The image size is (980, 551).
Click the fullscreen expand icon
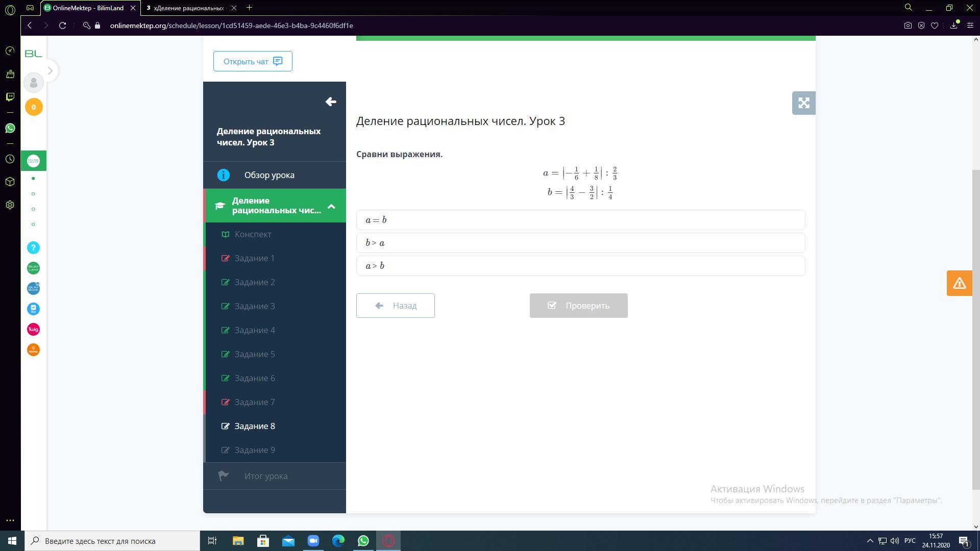click(x=803, y=103)
